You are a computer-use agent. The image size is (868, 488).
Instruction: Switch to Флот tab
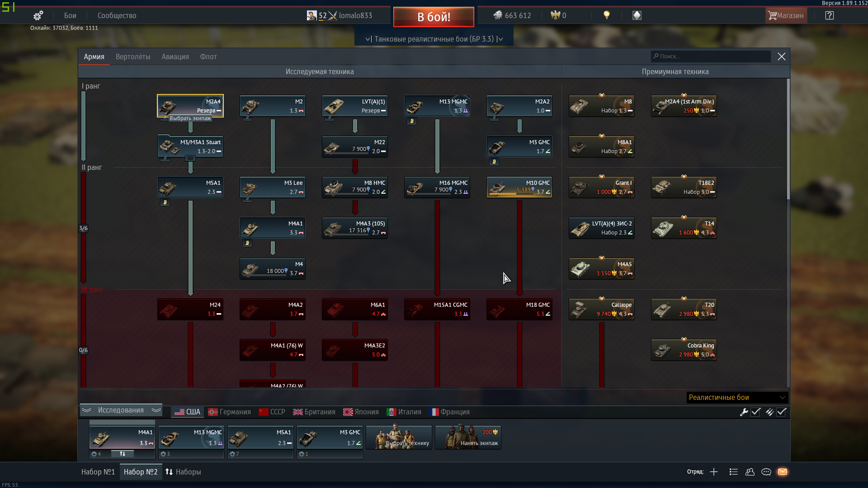pos(208,56)
